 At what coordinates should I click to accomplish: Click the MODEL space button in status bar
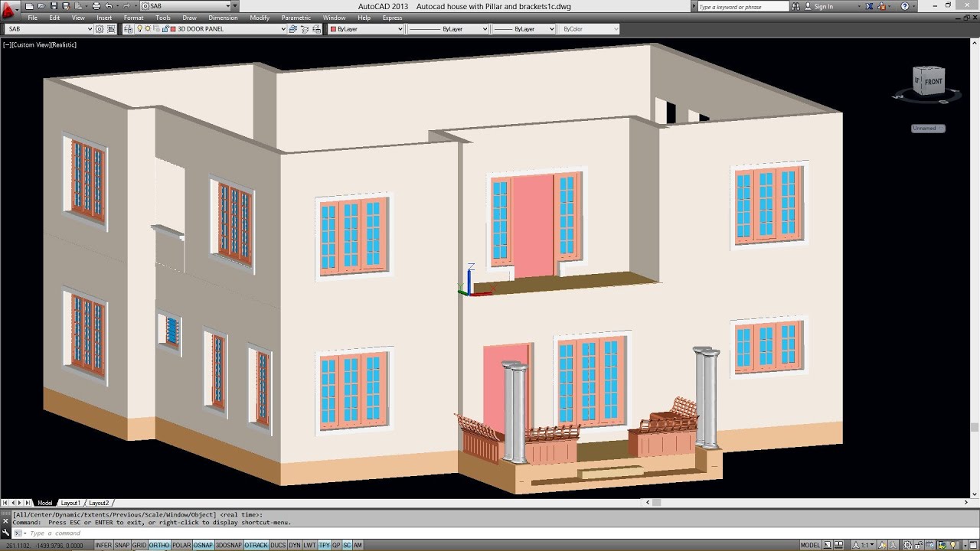pos(810,545)
